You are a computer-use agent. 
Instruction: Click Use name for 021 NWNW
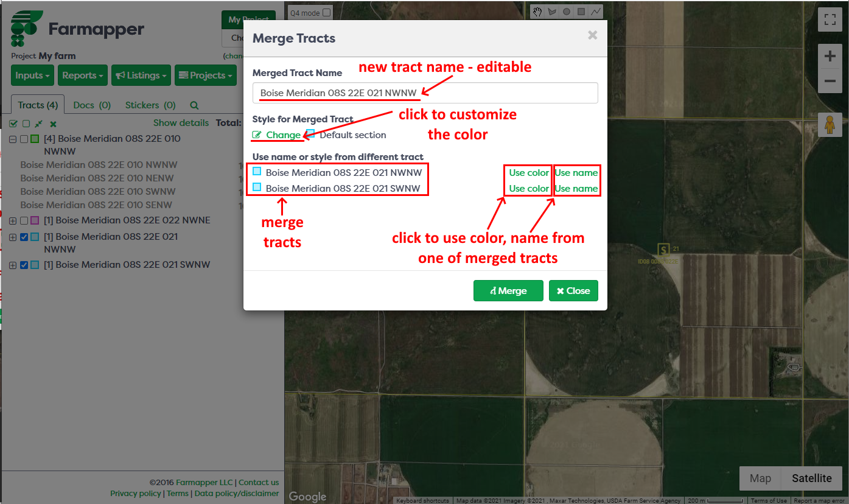[576, 173]
